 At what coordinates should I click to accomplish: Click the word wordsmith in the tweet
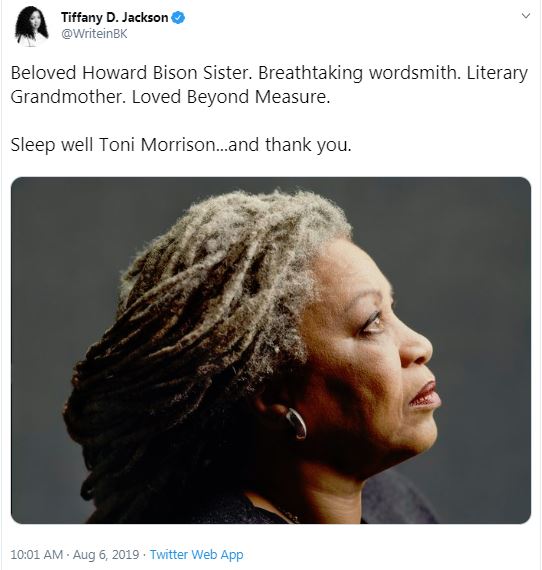pyautogui.click(x=414, y=73)
